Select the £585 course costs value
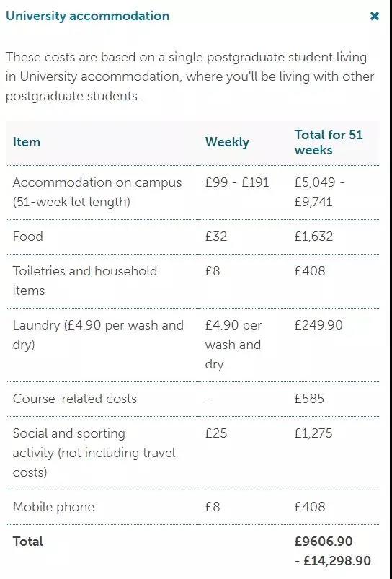 click(309, 399)
